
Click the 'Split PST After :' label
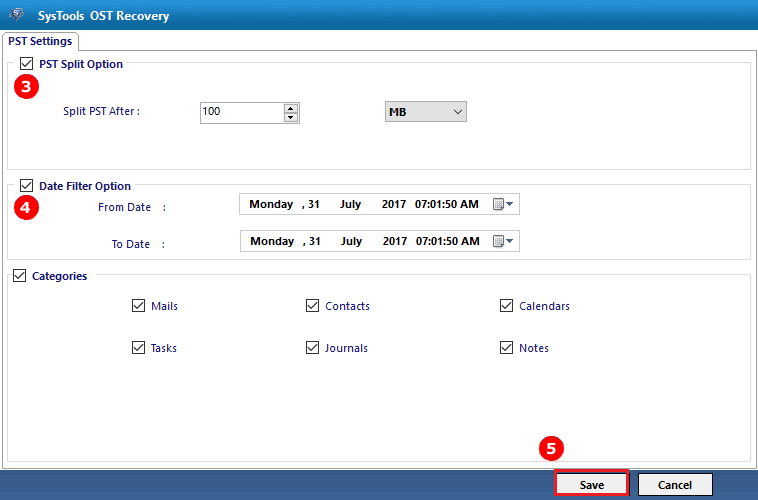tap(102, 111)
